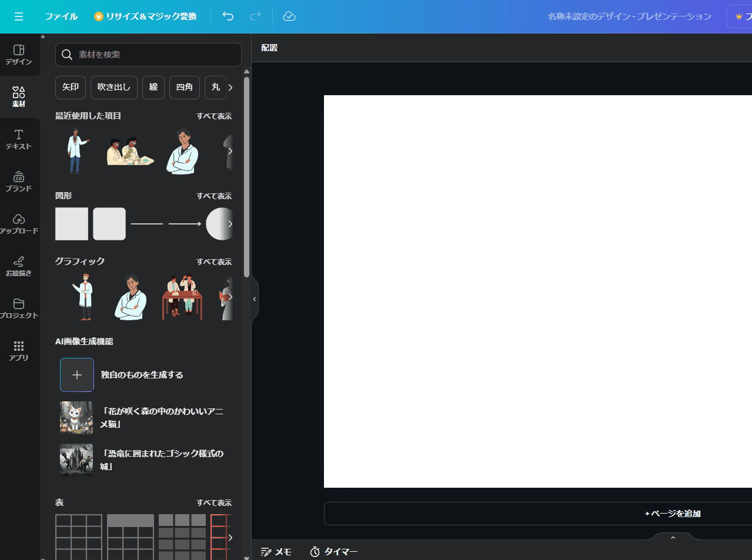
Task: Open the アプリ apps panel
Action: [19, 351]
